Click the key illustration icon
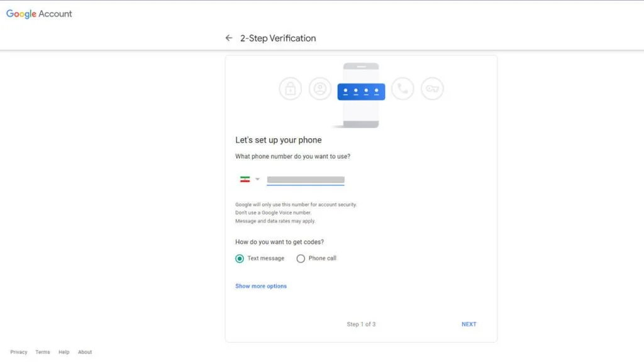 [x=432, y=89]
